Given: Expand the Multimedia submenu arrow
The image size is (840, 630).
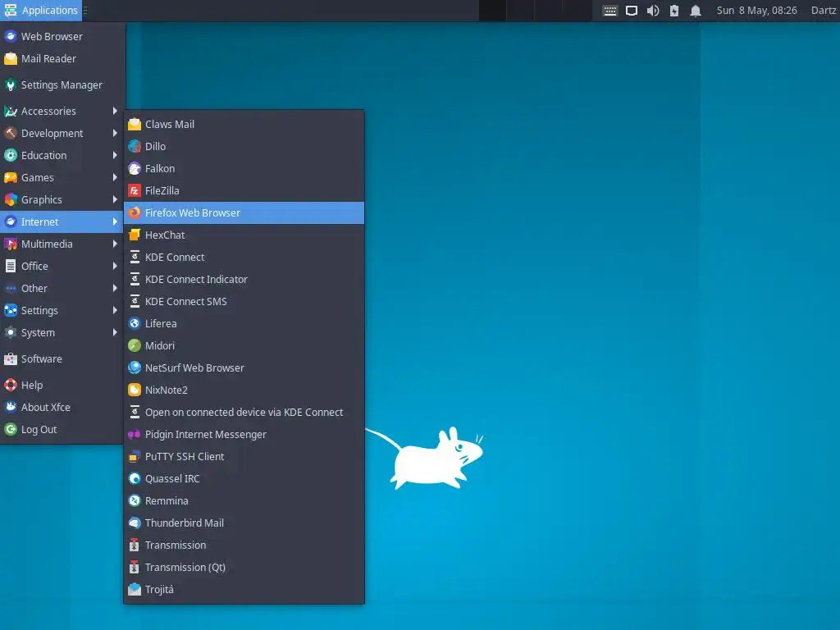Looking at the screenshot, I should [x=115, y=244].
